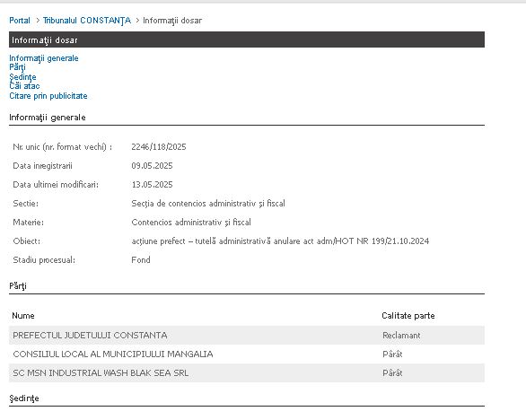
Task: Go to Tribunalul CONSTANȚA breadcrumb link
Action: pyautogui.click(x=87, y=21)
